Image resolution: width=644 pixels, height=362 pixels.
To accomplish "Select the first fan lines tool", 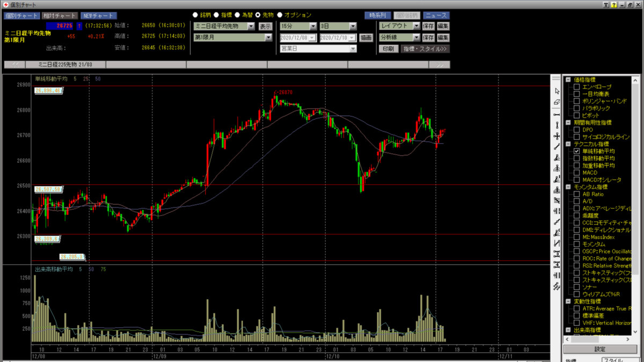I will [x=557, y=158].
